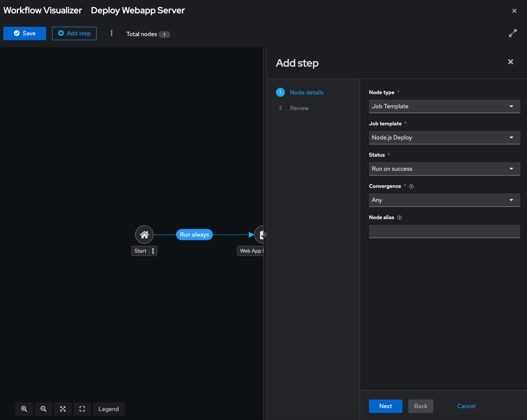Select the Review wizard step
The image size is (527, 420).
pos(299,108)
